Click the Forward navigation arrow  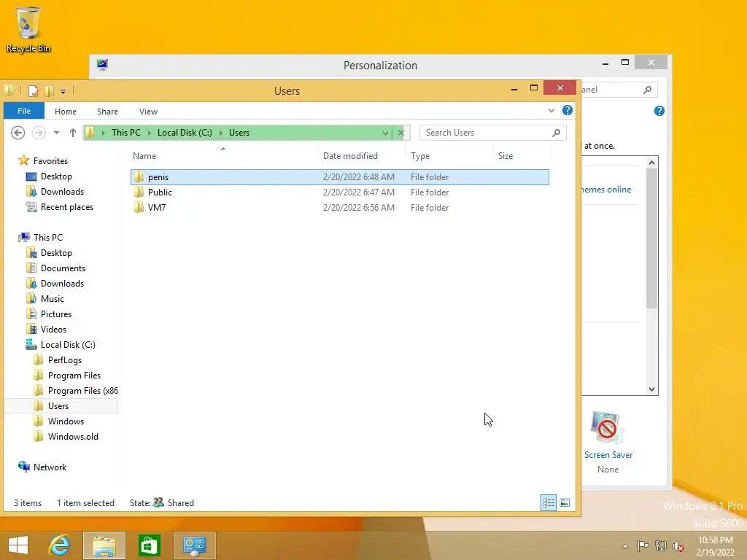click(39, 133)
